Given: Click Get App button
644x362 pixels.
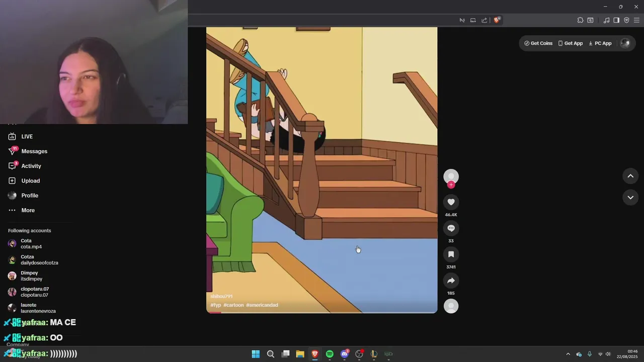Looking at the screenshot, I should pyautogui.click(x=571, y=43).
